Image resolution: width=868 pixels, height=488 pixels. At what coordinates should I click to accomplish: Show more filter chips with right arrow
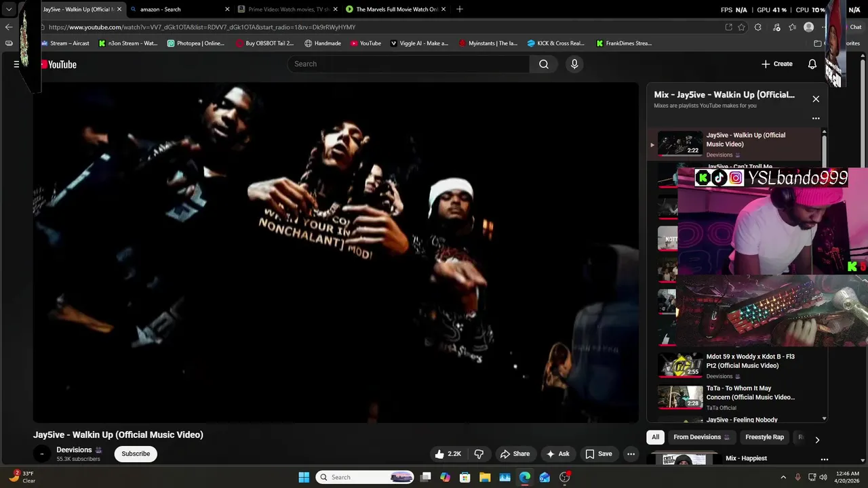817,440
